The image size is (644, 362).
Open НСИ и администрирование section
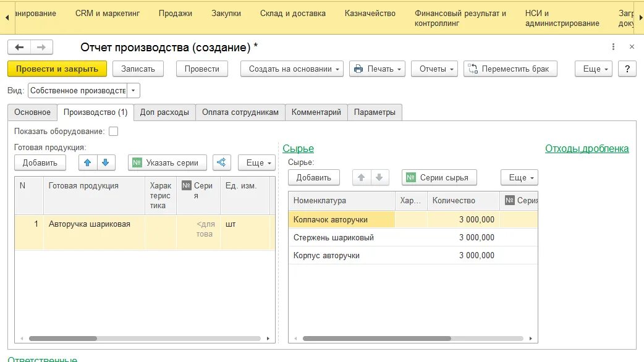coord(562,18)
